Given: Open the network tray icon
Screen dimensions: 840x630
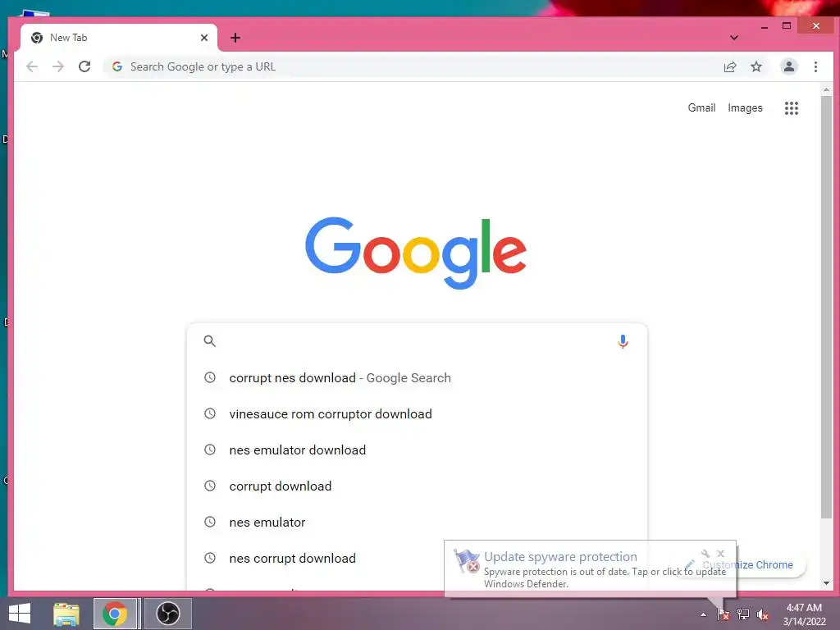Looking at the screenshot, I should [x=742, y=614].
